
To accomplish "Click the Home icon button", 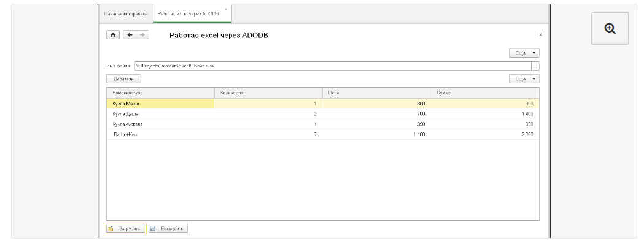I will point(113,35).
